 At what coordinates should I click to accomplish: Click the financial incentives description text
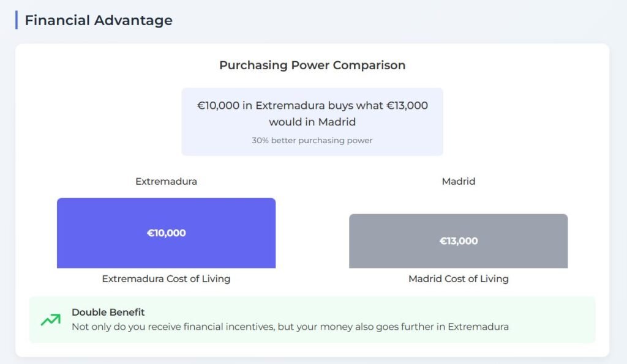pyautogui.click(x=290, y=327)
